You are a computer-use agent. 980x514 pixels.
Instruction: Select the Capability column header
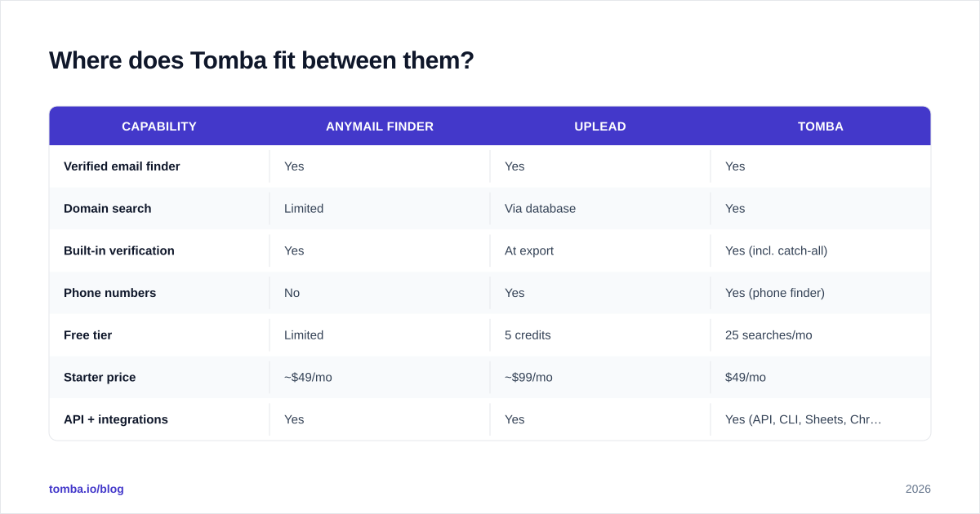point(159,126)
